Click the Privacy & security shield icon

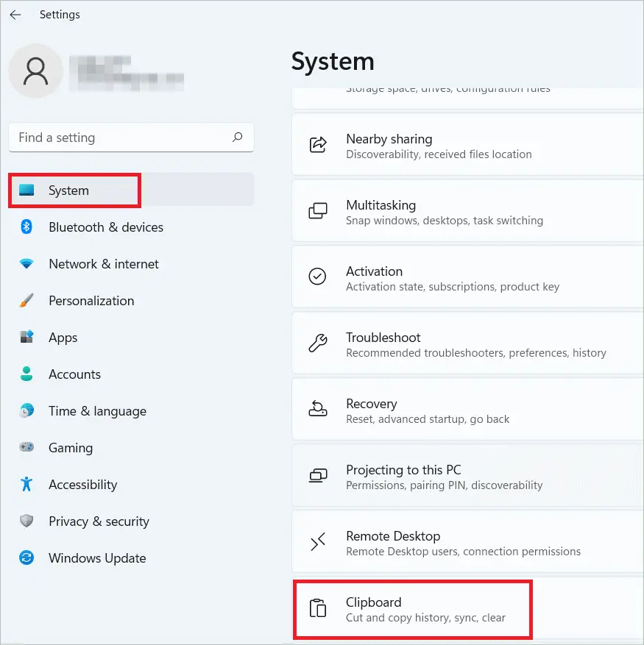(29, 521)
